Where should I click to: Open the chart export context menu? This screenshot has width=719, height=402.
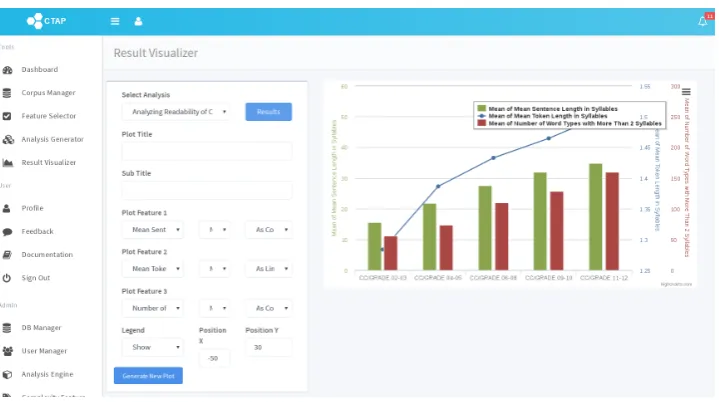(x=686, y=92)
